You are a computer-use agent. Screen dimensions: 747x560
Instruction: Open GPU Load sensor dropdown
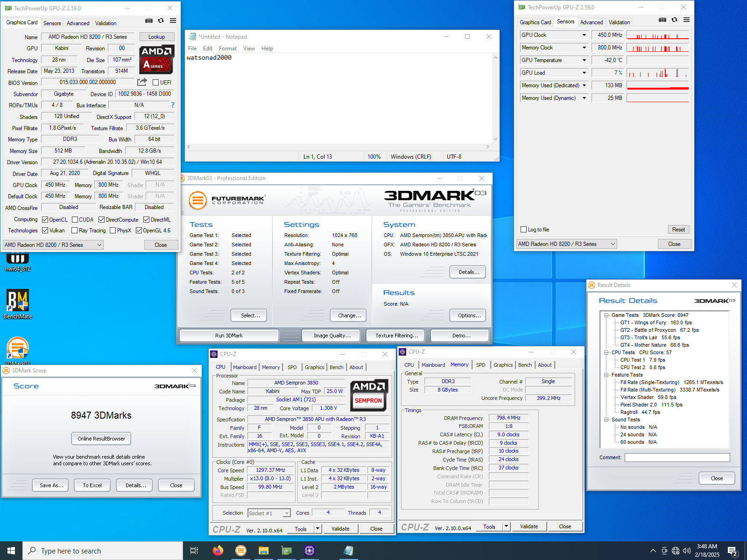pyautogui.click(x=584, y=73)
